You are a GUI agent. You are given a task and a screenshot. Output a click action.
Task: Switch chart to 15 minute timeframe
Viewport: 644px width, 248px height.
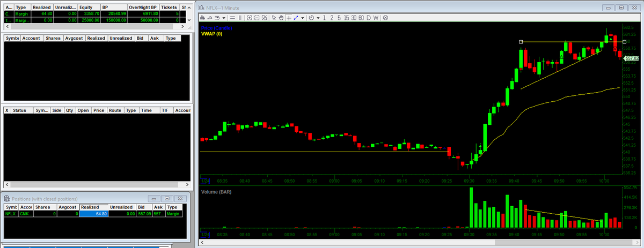(x=346, y=18)
